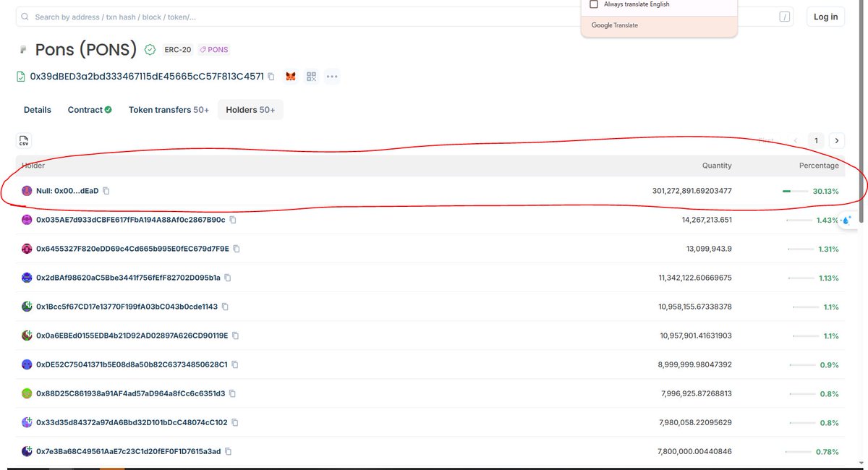Click the water droplet floating widget
This screenshot has height=470, width=868.
847,220
